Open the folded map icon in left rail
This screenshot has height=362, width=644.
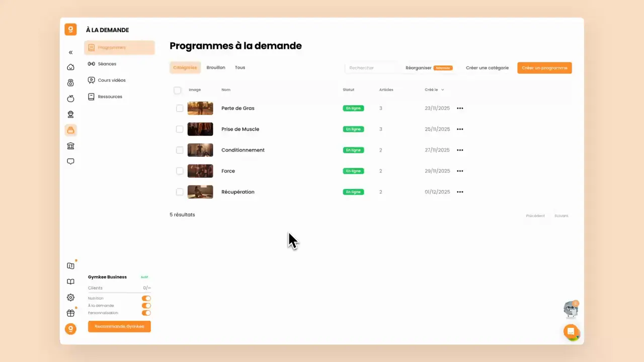(70, 266)
